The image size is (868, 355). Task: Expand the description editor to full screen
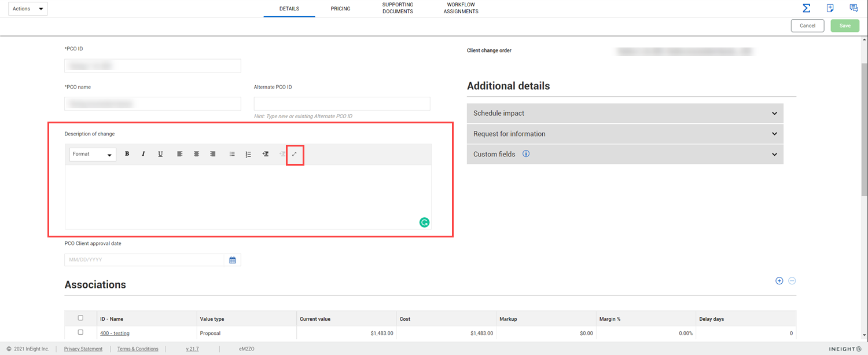295,154
